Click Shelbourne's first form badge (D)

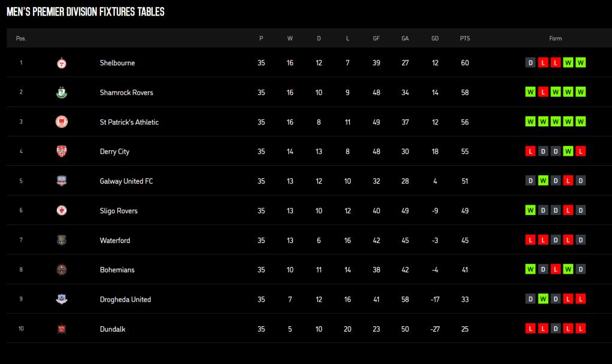[531, 63]
